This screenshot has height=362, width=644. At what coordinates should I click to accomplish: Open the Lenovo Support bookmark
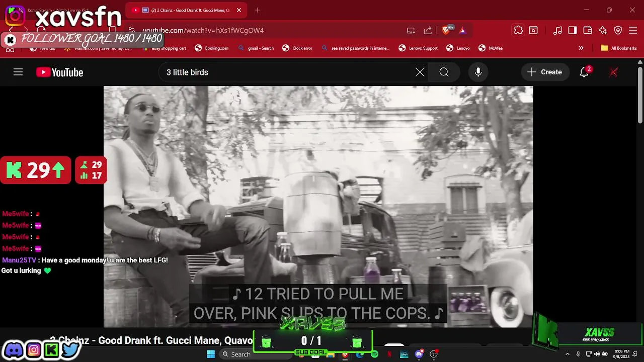pyautogui.click(x=418, y=48)
